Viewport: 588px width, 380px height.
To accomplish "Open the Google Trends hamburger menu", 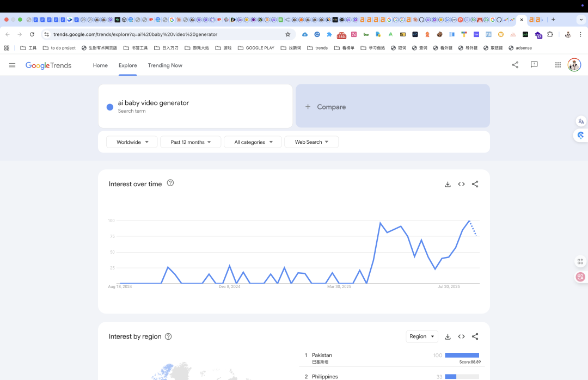I will pos(12,65).
